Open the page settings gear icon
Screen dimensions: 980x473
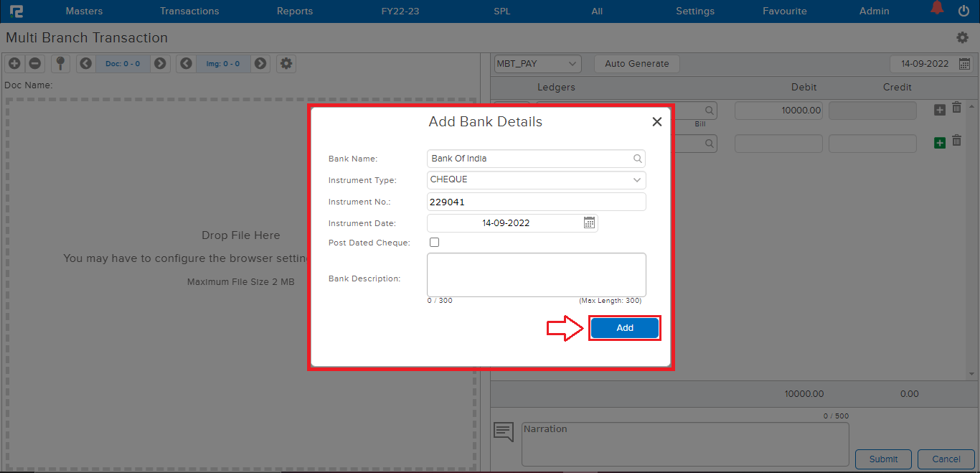pos(962,37)
